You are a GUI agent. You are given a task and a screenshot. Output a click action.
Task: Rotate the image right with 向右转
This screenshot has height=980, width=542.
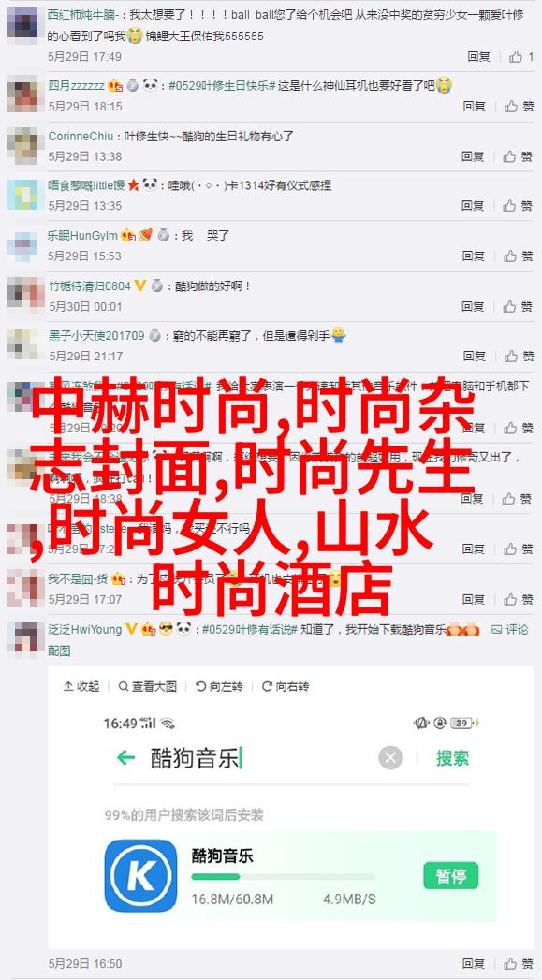click(286, 686)
